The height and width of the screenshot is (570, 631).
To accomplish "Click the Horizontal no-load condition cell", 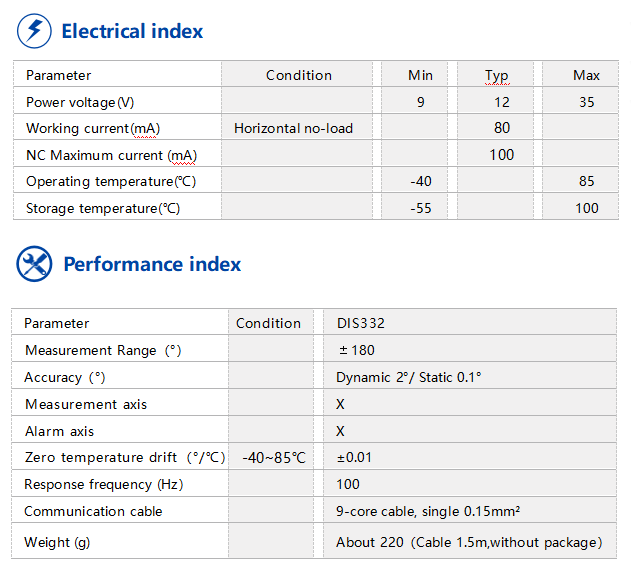I will point(293,128).
